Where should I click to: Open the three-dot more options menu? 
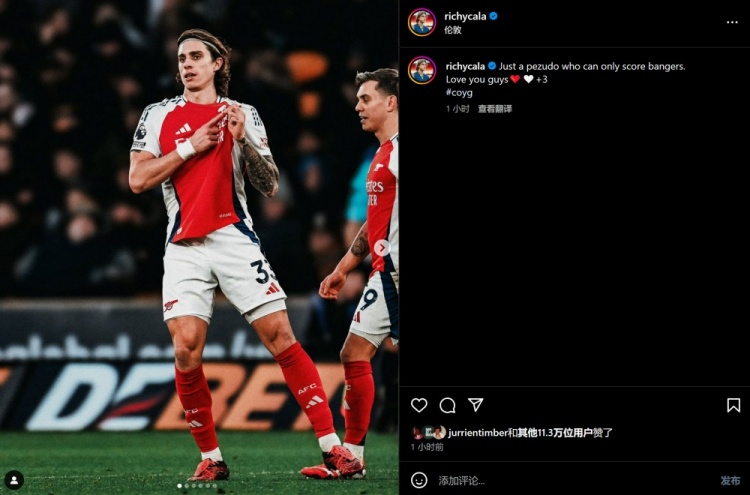click(x=732, y=22)
